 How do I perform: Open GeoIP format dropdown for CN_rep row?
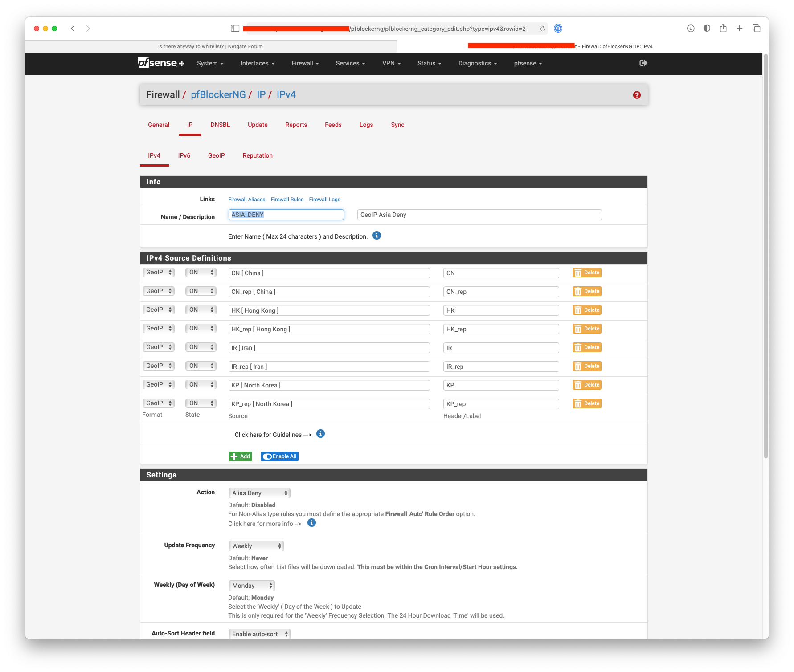(158, 291)
